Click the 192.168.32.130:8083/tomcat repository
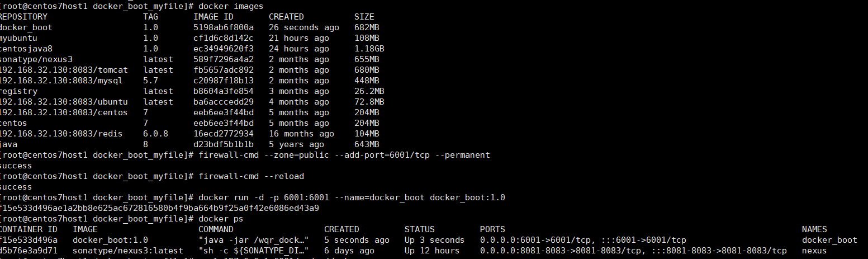The height and width of the screenshot is (259, 868). click(x=64, y=70)
